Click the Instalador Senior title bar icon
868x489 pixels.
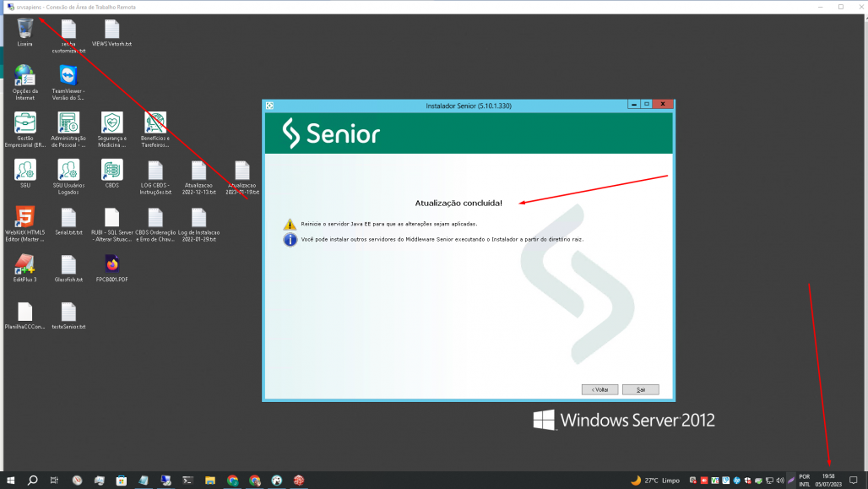[269, 106]
